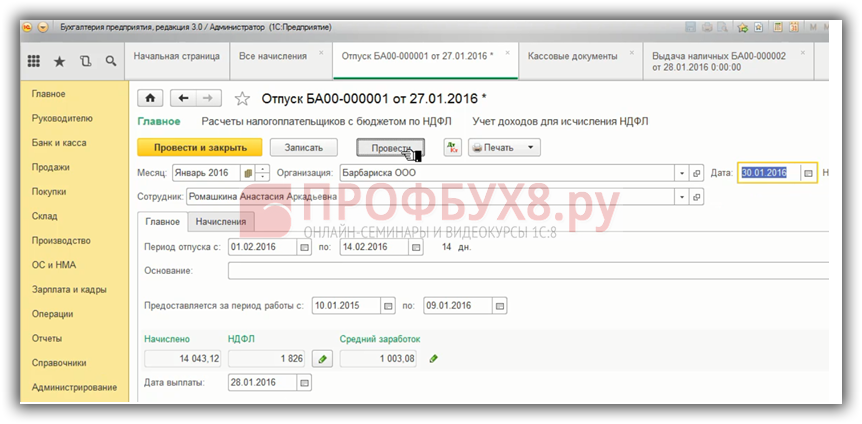Image resolution: width=862 pixels, height=424 pixels.
Task: Close the Все начисления tab
Action: [x=322, y=53]
